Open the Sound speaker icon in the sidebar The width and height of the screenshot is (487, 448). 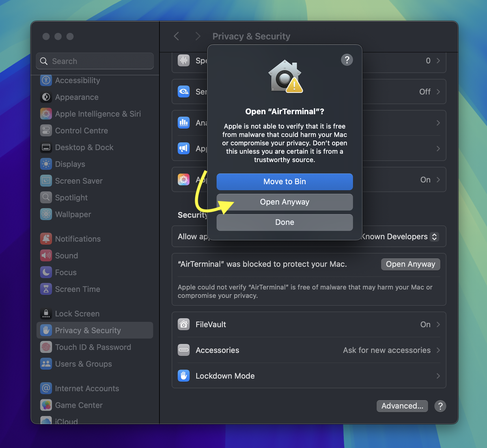pyautogui.click(x=46, y=256)
